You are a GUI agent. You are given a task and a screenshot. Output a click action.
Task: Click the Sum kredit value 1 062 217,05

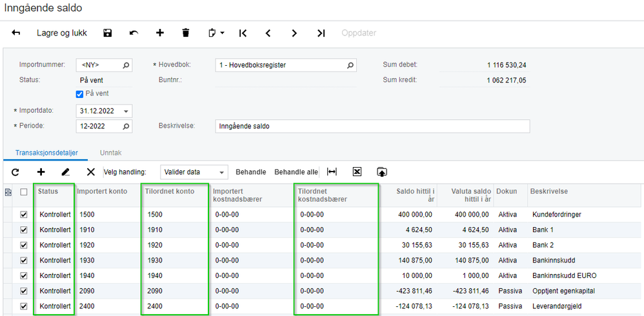[x=505, y=80]
